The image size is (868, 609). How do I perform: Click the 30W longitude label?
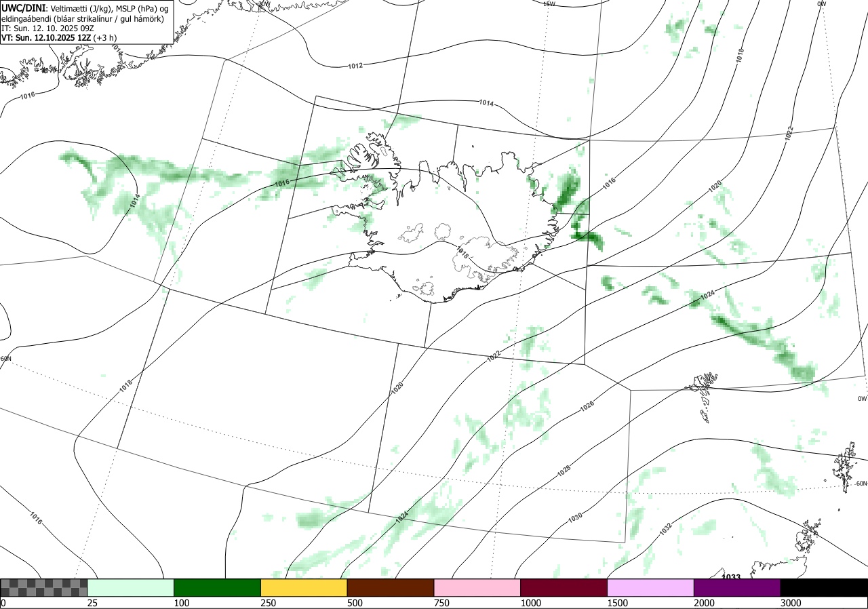pos(264,3)
